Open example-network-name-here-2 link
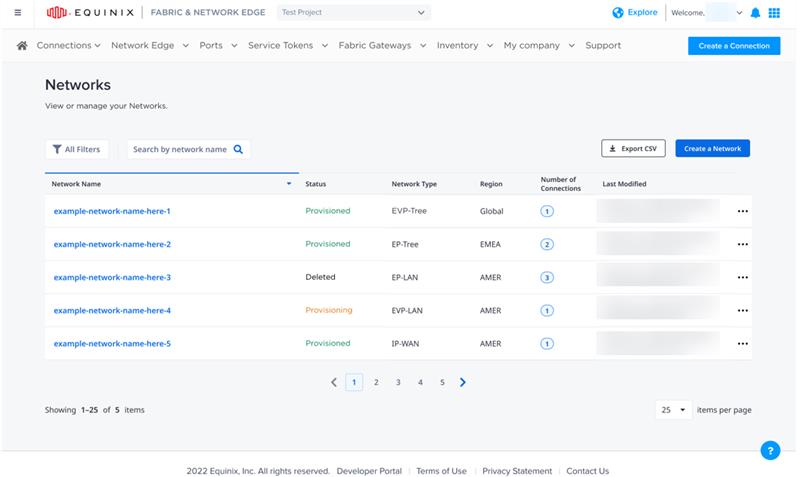This screenshot has width=800, height=477. [112, 244]
